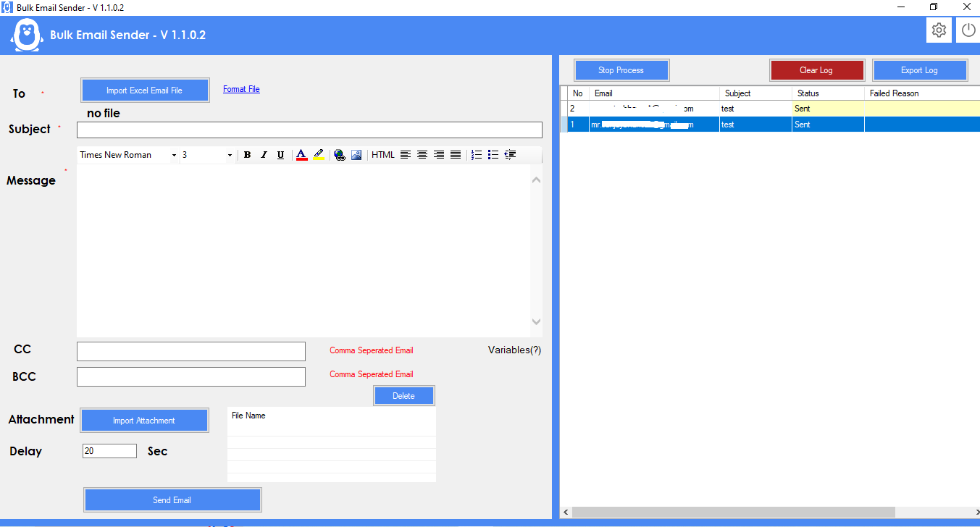
Task: Import the Excel email file
Action: click(x=145, y=89)
